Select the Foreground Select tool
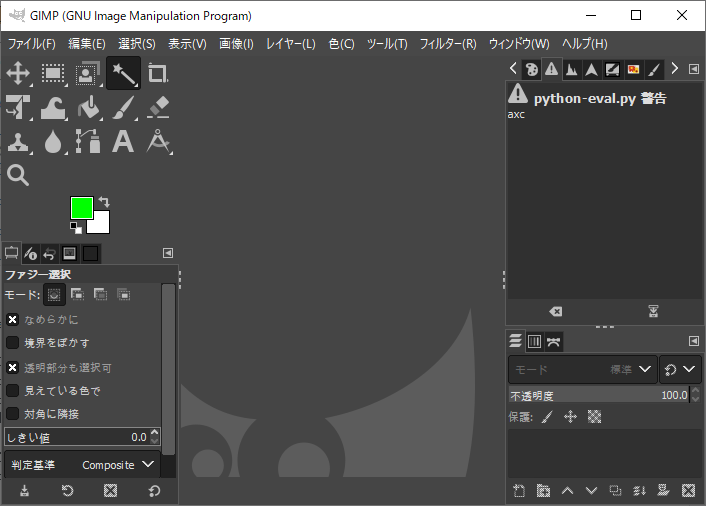The image size is (706, 506). point(88,73)
